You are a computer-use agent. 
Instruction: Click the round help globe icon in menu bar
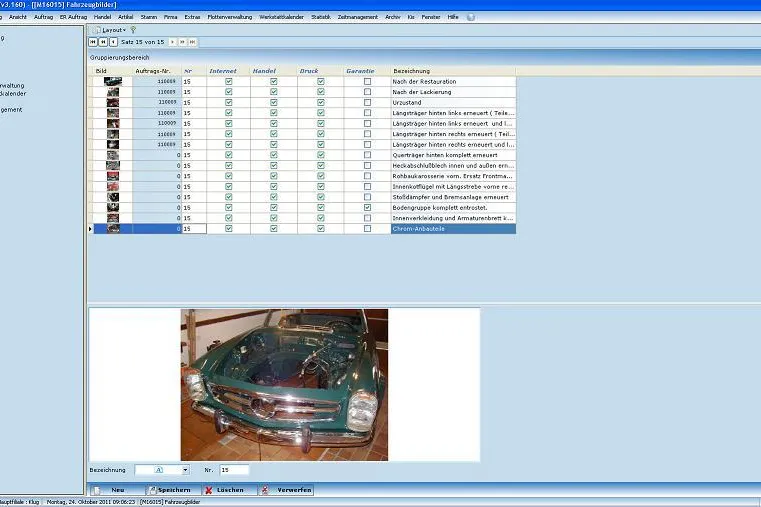(470, 17)
